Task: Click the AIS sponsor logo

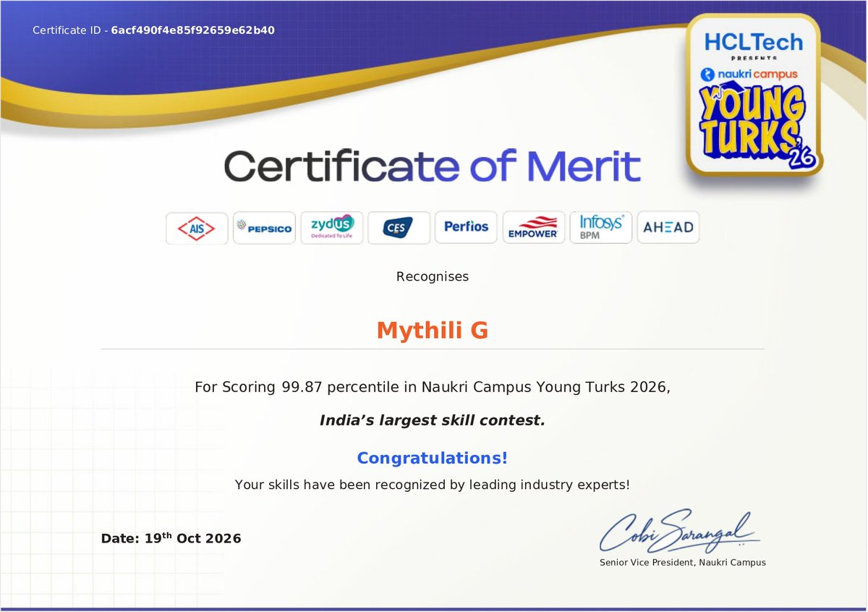Action: coord(197,228)
